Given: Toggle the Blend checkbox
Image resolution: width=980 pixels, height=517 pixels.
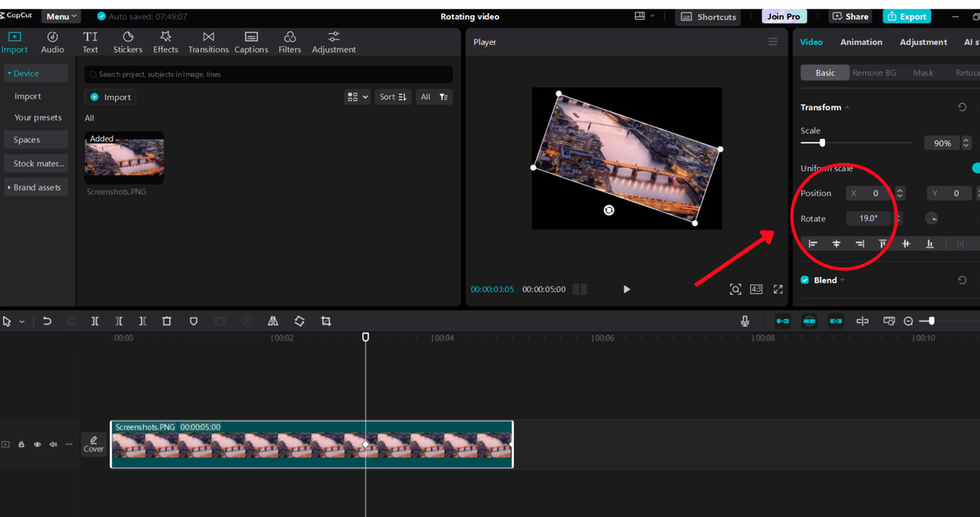Looking at the screenshot, I should 805,280.
